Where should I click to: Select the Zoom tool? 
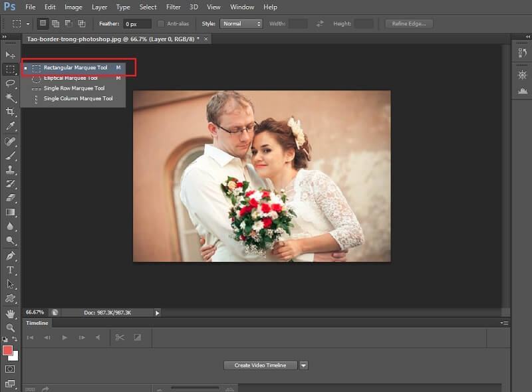coord(10,328)
